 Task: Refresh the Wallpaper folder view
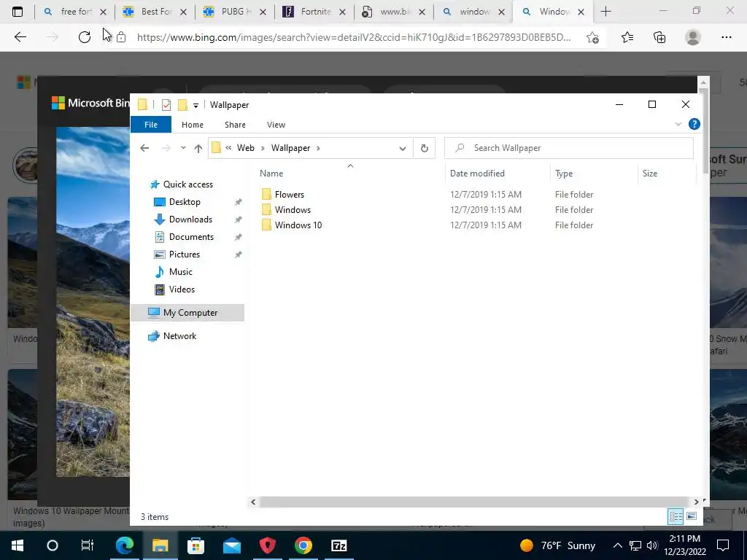424,148
